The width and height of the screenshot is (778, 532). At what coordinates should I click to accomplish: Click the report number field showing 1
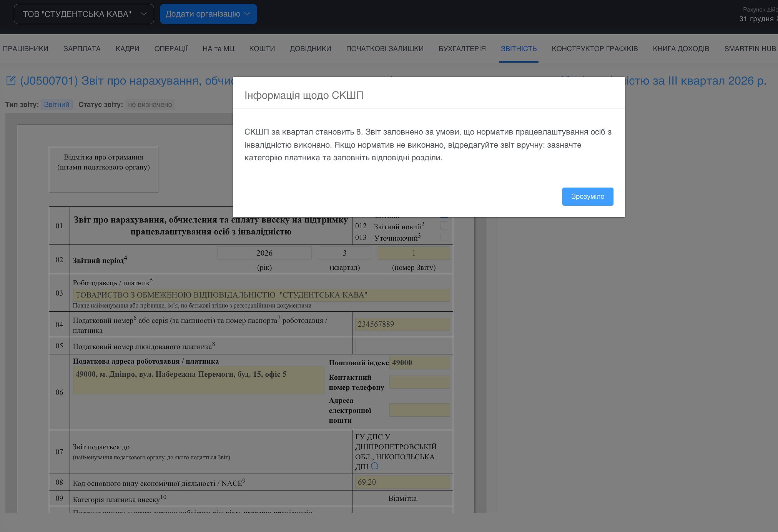(414, 253)
